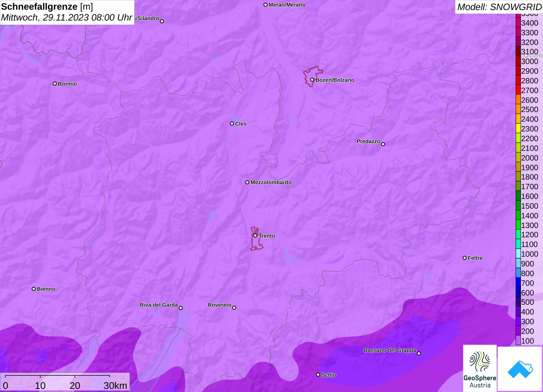Screen dimensions: 543x392
Task: Click the Schneefallgrenze [m] title text
Action: pyautogui.click(x=47, y=7)
